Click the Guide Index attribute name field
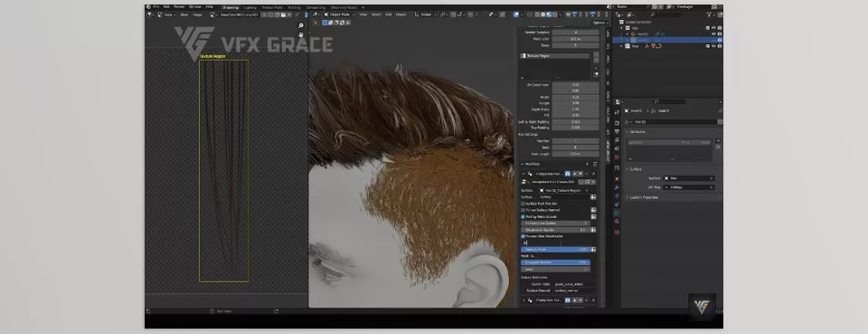 [x=573, y=283]
